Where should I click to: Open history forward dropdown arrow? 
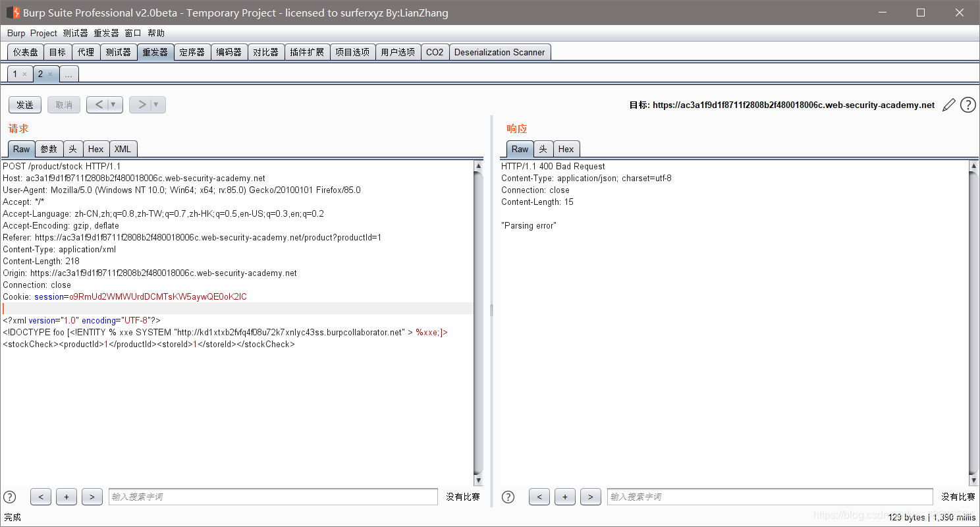[x=157, y=105]
